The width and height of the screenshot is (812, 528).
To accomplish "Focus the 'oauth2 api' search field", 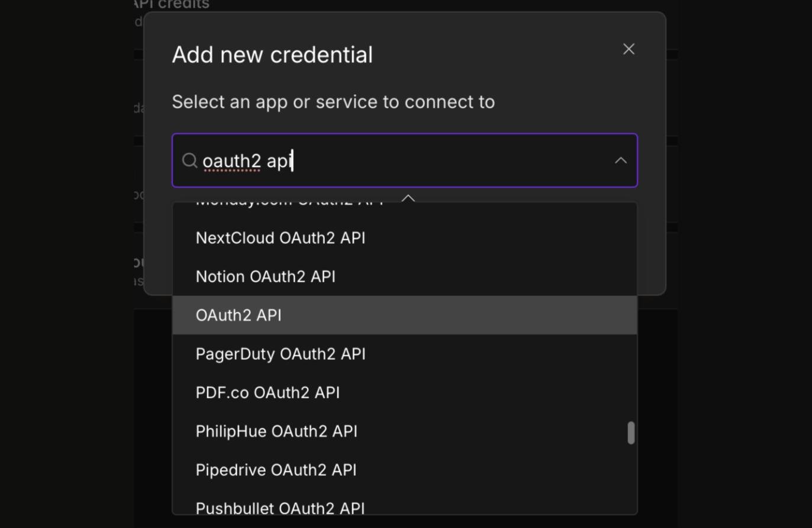I will click(405, 160).
